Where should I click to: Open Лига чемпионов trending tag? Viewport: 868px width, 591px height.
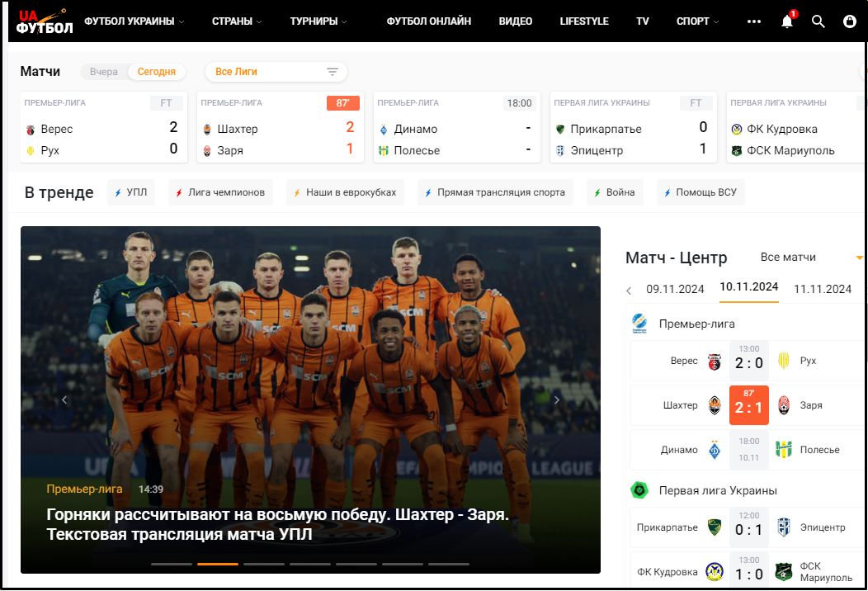click(220, 192)
